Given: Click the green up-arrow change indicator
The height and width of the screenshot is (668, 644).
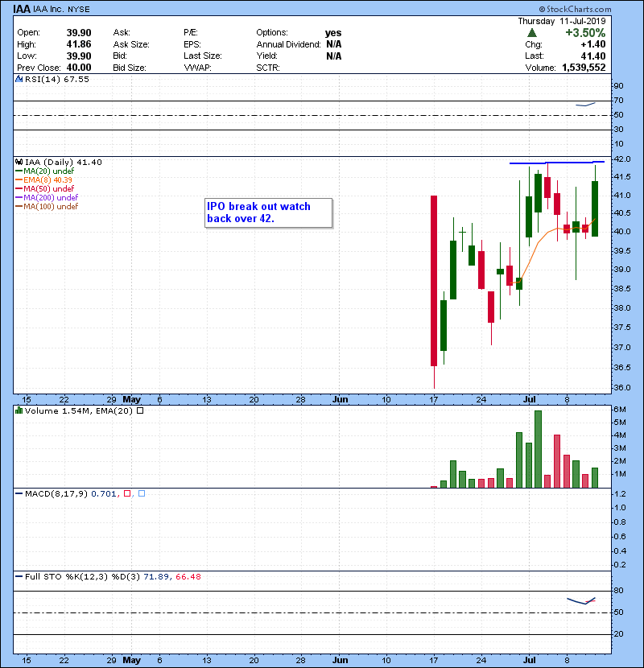Looking at the screenshot, I should [531, 33].
